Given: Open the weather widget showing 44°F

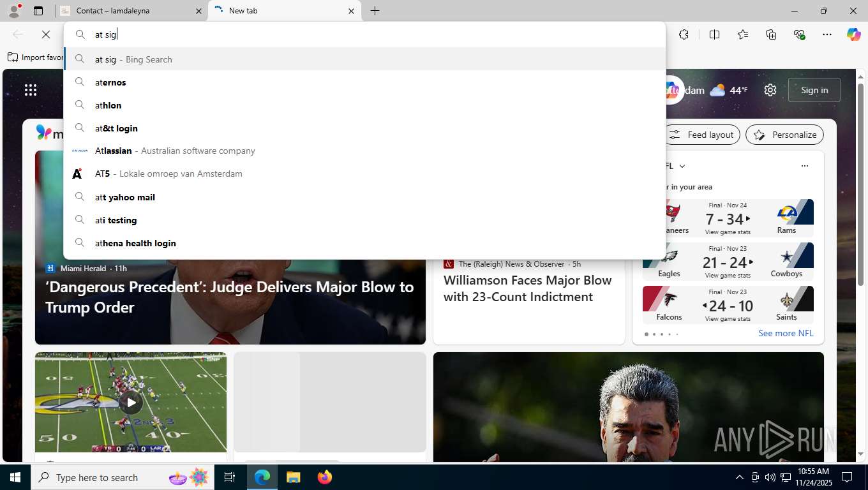Looking at the screenshot, I should click(x=728, y=90).
